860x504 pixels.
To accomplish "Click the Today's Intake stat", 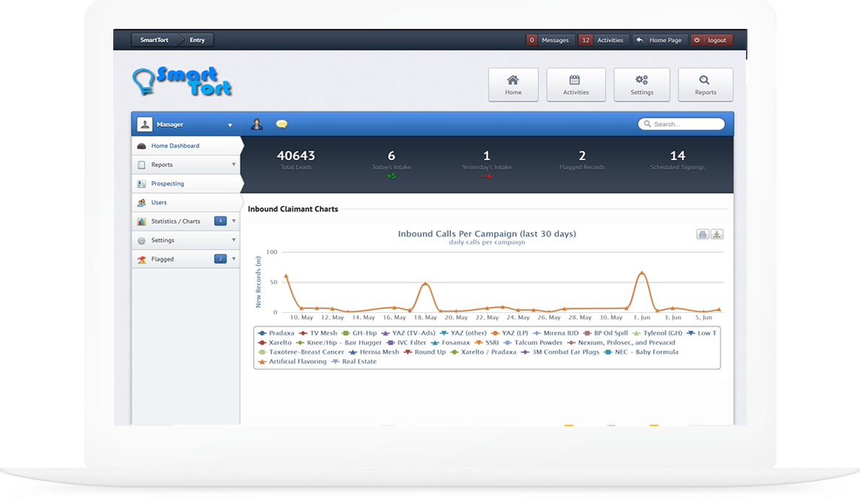I will click(392, 164).
